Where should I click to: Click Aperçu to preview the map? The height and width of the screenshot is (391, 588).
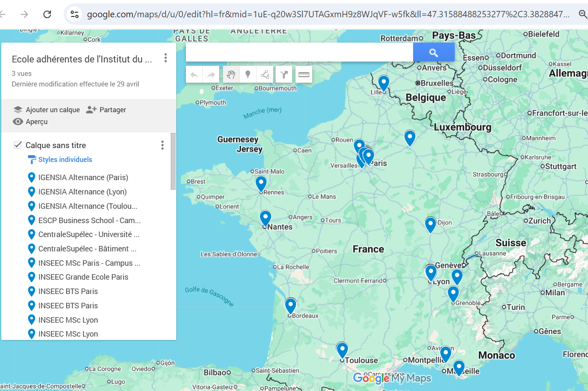37,121
